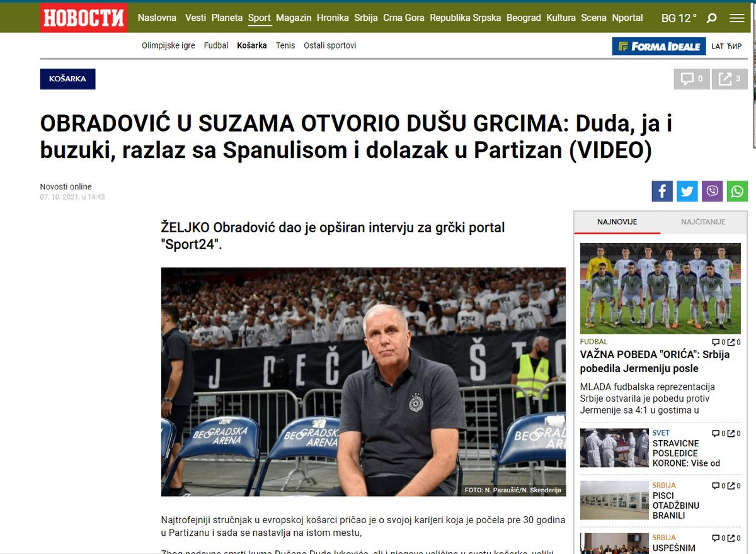Switch script to ЋИР Cyrillic
The image size is (756, 554).
pyautogui.click(x=735, y=47)
